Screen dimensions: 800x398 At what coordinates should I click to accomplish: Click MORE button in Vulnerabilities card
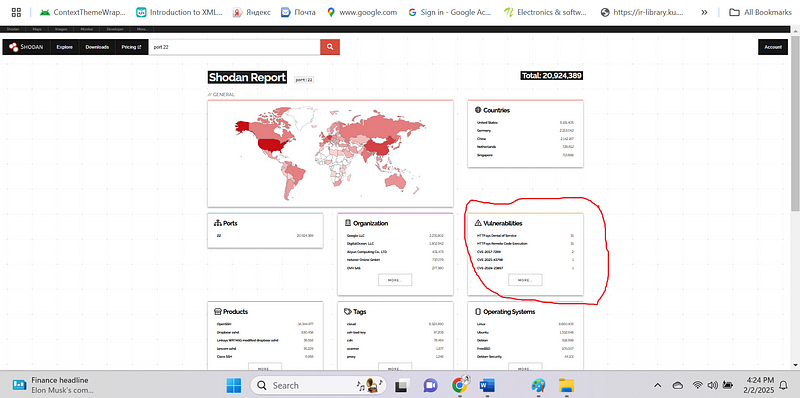click(525, 280)
